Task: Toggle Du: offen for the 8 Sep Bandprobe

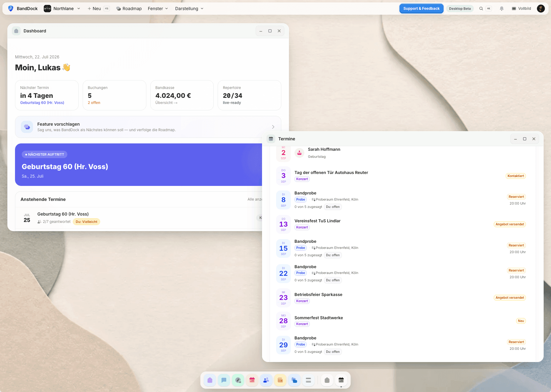Action: point(333,207)
